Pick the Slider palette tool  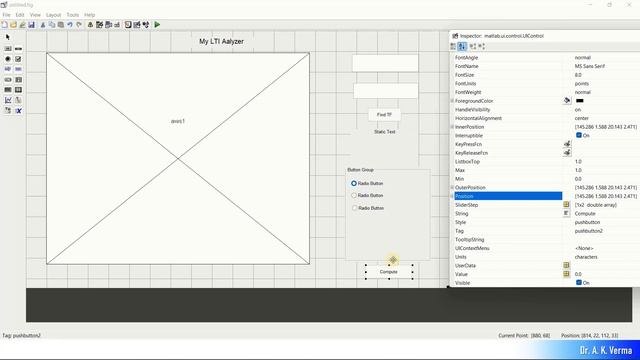pos(18,49)
